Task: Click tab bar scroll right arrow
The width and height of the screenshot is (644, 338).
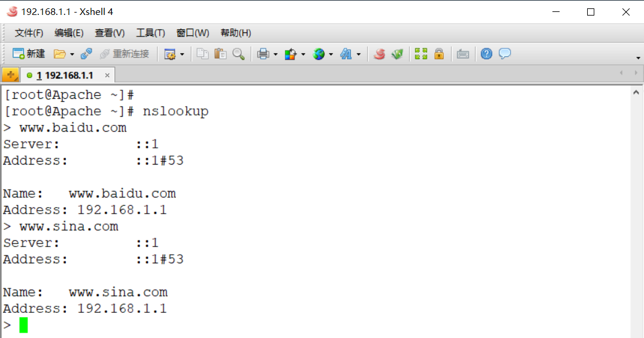Action: (636, 73)
